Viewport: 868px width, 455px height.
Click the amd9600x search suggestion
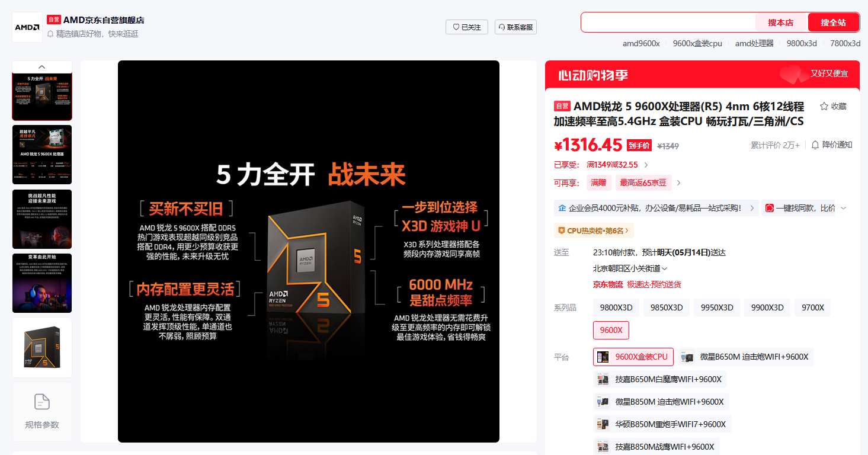641,43
